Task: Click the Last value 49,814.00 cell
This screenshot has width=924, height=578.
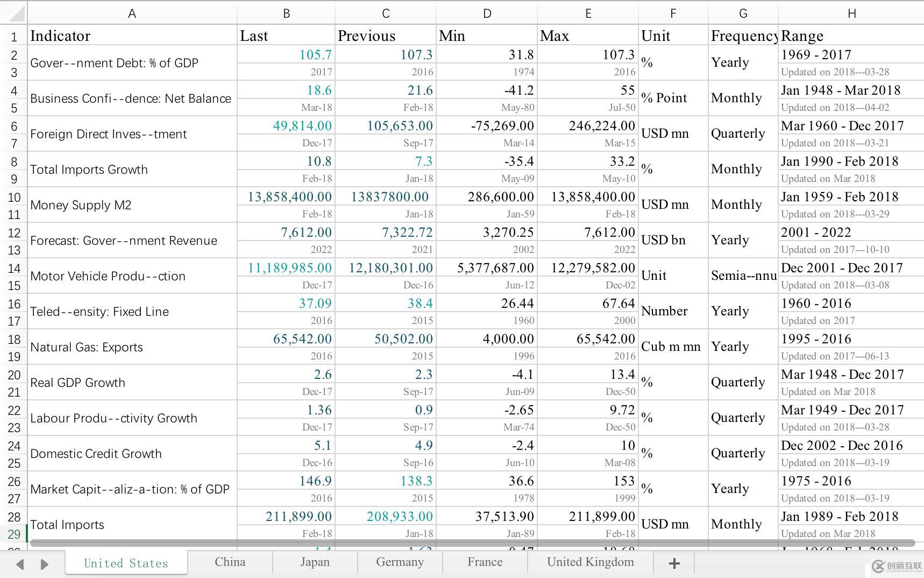Action: (286, 126)
